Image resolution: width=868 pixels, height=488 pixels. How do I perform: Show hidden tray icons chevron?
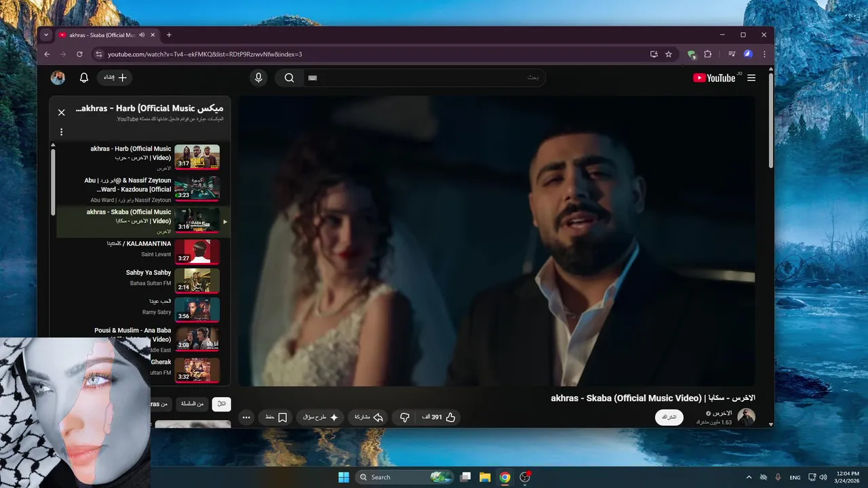click(x=749, y=477)
